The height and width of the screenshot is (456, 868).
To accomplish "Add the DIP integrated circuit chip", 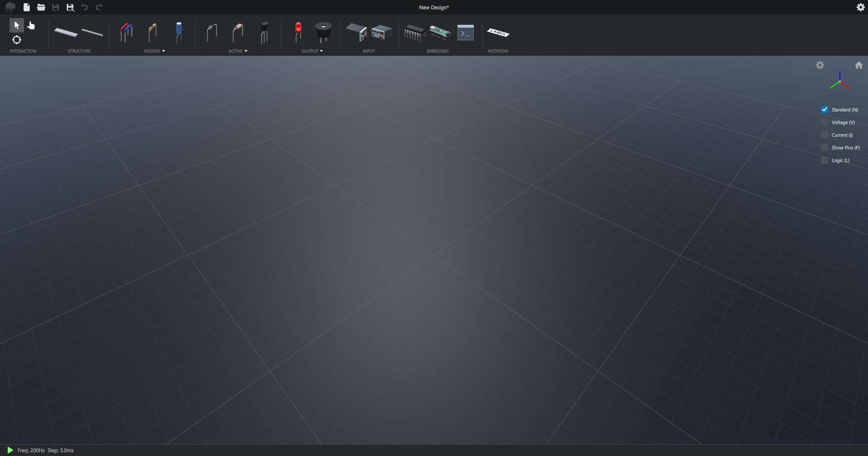I will tap(414, 33).
